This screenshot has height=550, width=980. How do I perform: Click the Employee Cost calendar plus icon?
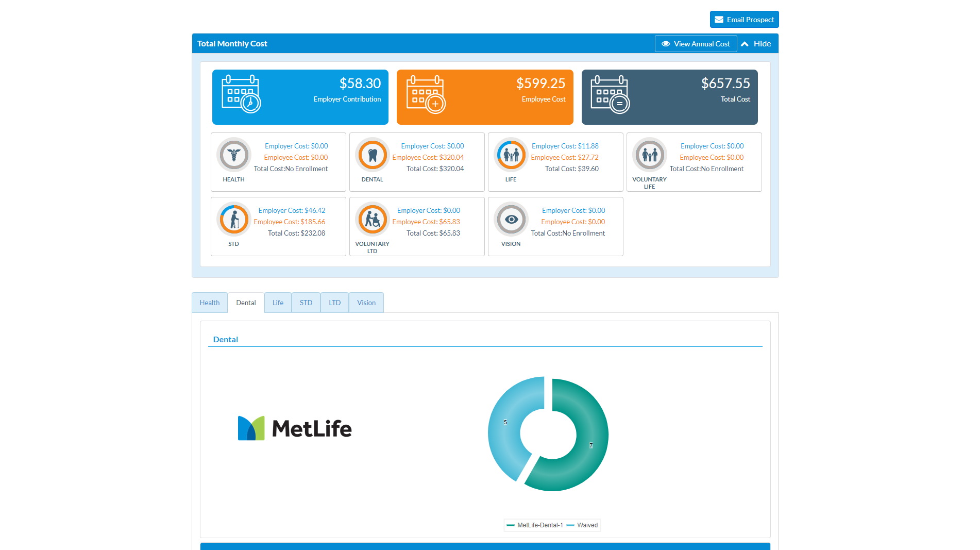[x=426, y=94]
